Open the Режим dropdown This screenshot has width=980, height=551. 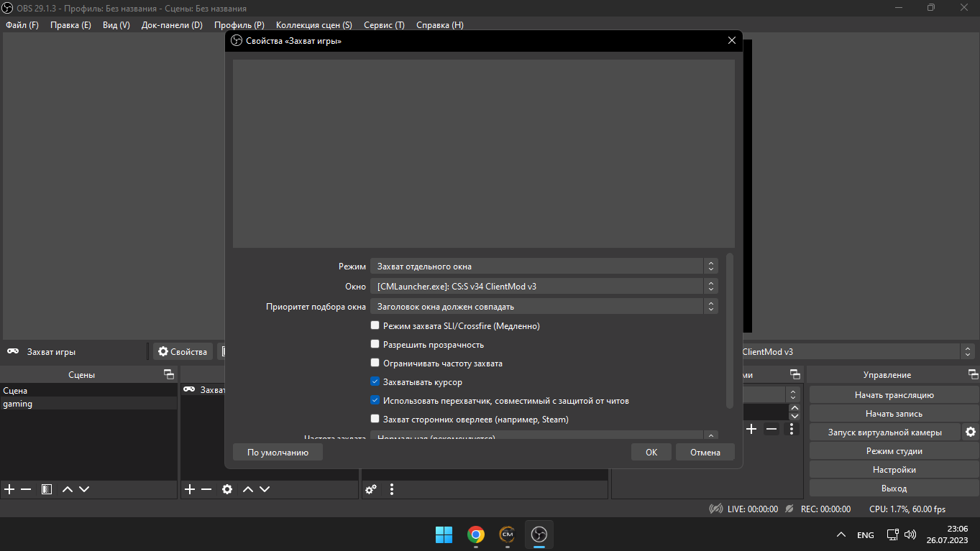tap(544, 266)
